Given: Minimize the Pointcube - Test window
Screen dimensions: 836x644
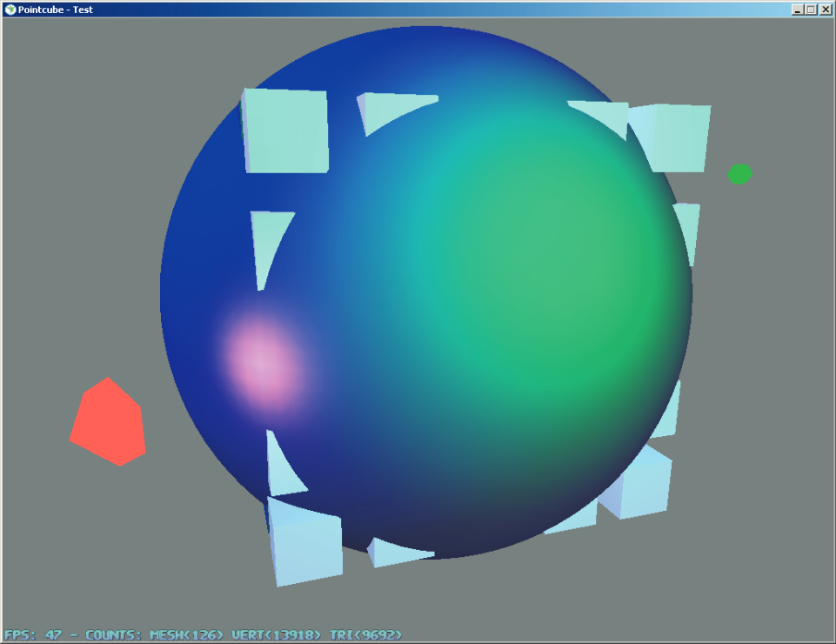Looking at the screenshot, I should click(x=798, y=10).
